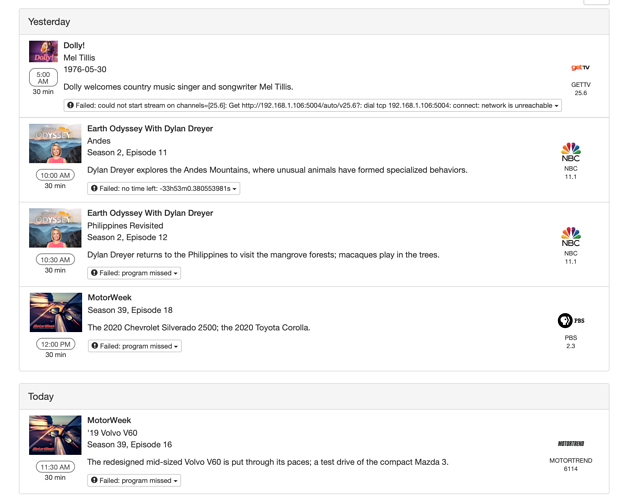Open MotorWeek Season 39 Episode 18 thumbnail
Viewport: 626px width, 500px height.
55,312
